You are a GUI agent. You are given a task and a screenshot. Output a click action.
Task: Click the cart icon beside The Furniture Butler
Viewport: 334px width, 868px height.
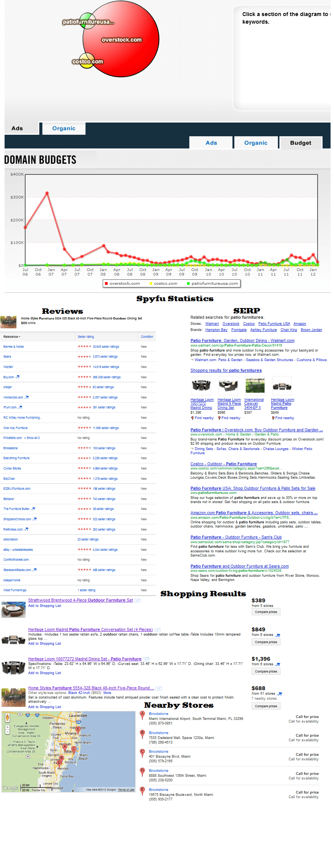33,509
